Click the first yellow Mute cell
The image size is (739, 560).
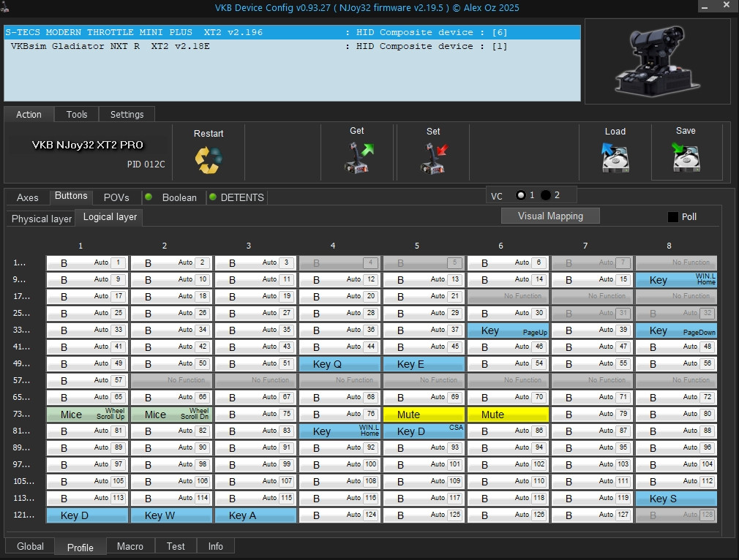(x=424, y=415)
